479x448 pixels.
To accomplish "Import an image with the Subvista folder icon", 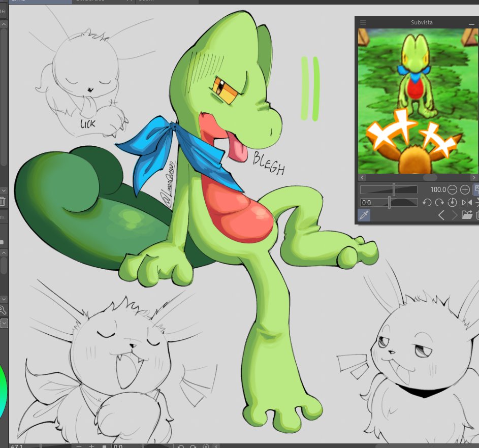I will click(x=467, y=215).
